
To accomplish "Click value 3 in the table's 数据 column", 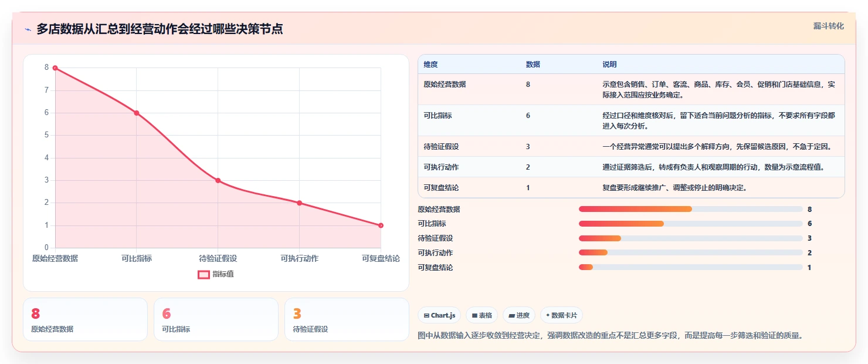I will coord(528,147).
